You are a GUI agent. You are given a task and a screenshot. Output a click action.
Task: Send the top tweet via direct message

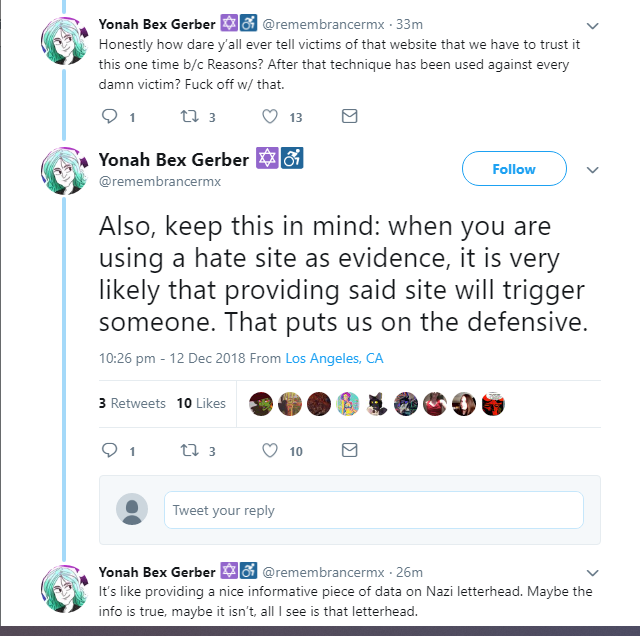349,116
